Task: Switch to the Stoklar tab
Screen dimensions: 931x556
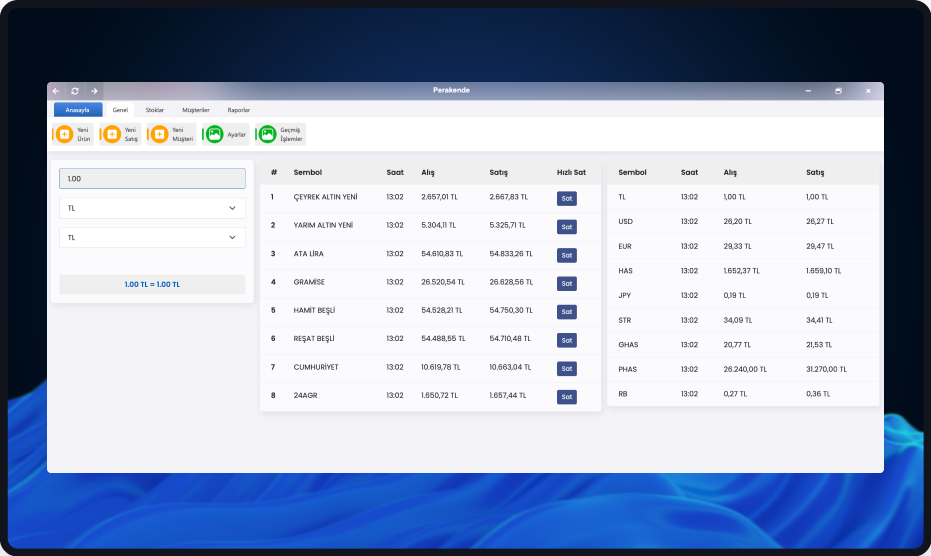Action: [x=155, y=110]
